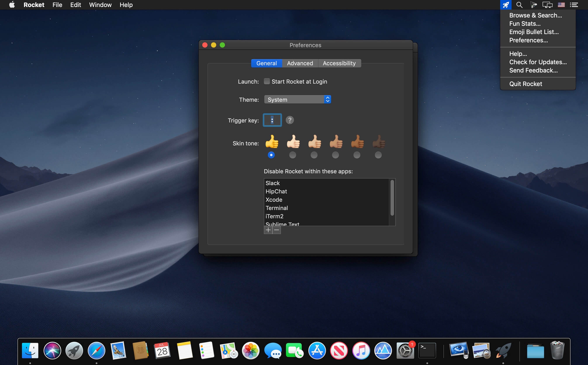This screenshot has width=588, height=365.
Task: Enable Start Rocket at Login checkbox
Action: [267, 81]
